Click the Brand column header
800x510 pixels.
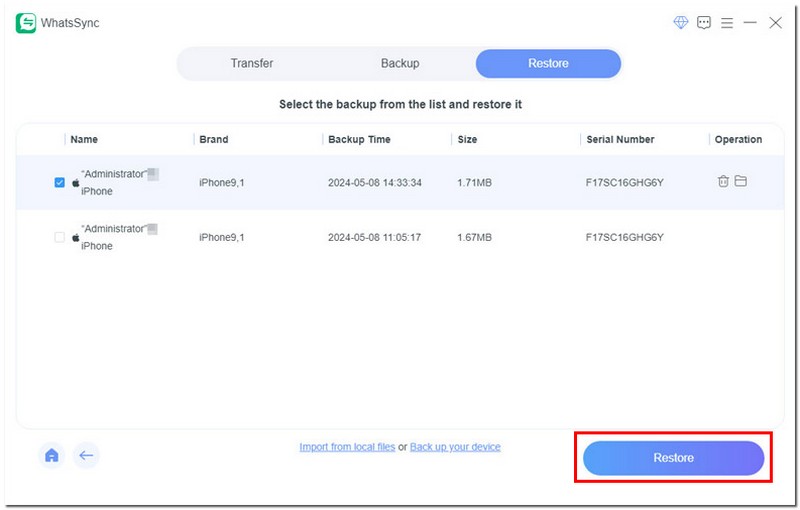[x=213, y=139]
